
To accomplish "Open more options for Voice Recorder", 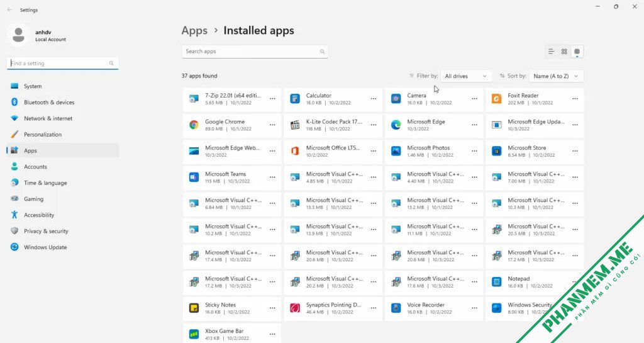I will (x=474, y=308).
